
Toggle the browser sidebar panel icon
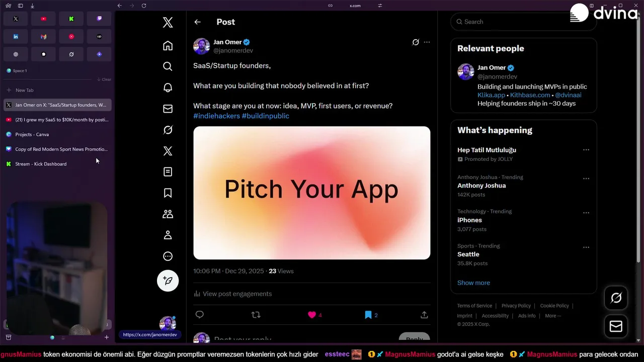[x=20, y=6]
